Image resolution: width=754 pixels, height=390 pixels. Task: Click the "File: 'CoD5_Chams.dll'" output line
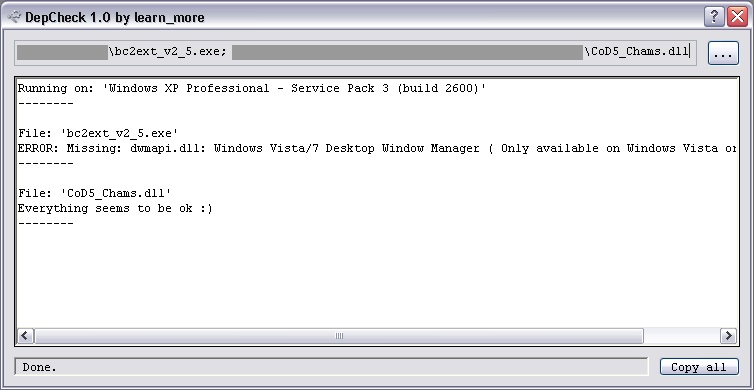94,193
